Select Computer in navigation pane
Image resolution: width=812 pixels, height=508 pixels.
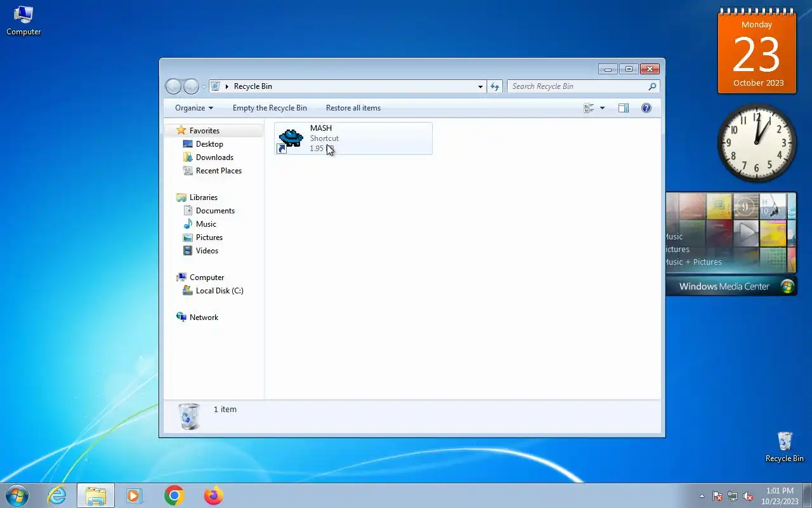pos(207,277)
